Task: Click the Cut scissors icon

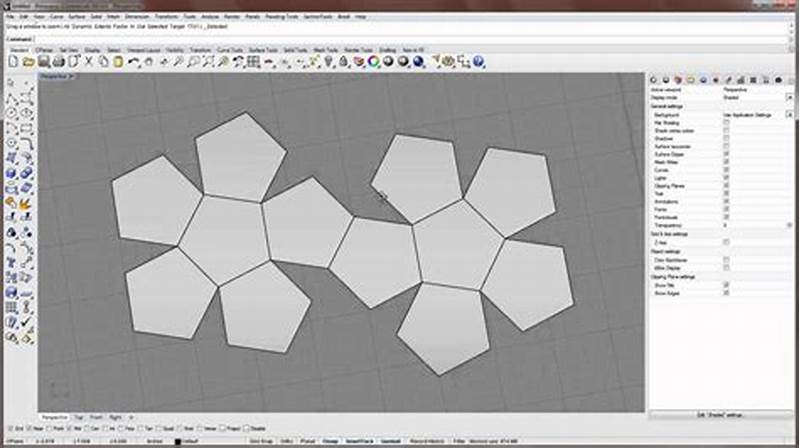Action: click(x=89, y=62)
